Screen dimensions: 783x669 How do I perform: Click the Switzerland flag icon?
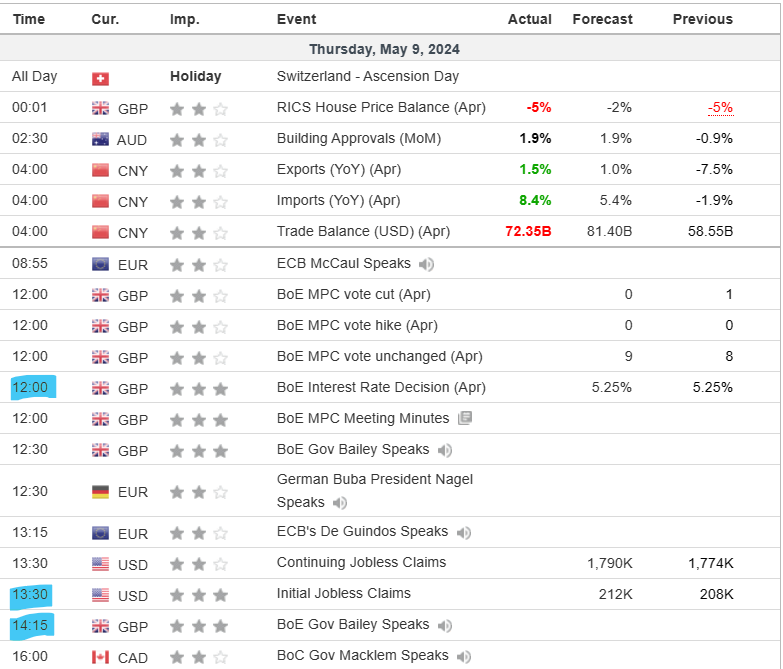100,77
